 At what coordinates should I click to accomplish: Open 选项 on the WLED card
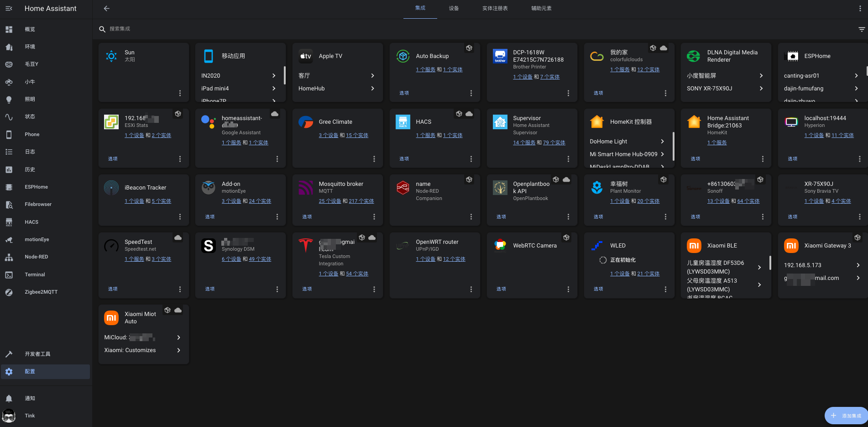coord(598,289)
